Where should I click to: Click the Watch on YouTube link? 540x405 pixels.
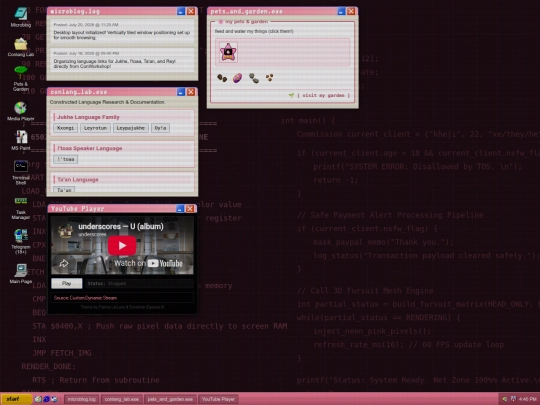[149, 263]
